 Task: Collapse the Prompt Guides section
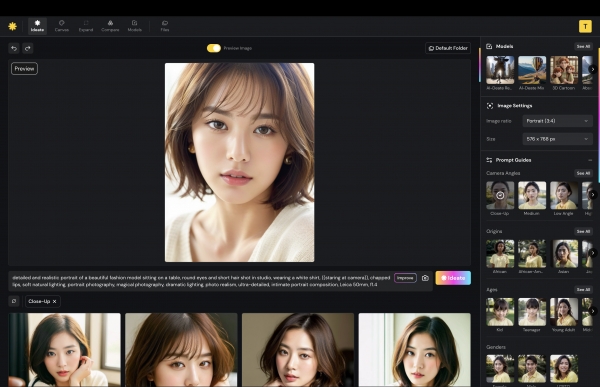pyautogui.click(x=590, y=160)
